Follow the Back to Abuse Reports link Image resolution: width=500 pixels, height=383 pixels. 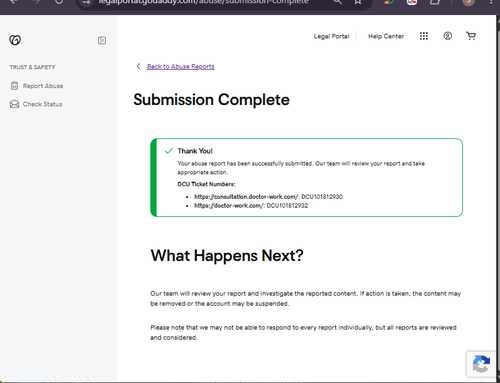pos(181,66)
